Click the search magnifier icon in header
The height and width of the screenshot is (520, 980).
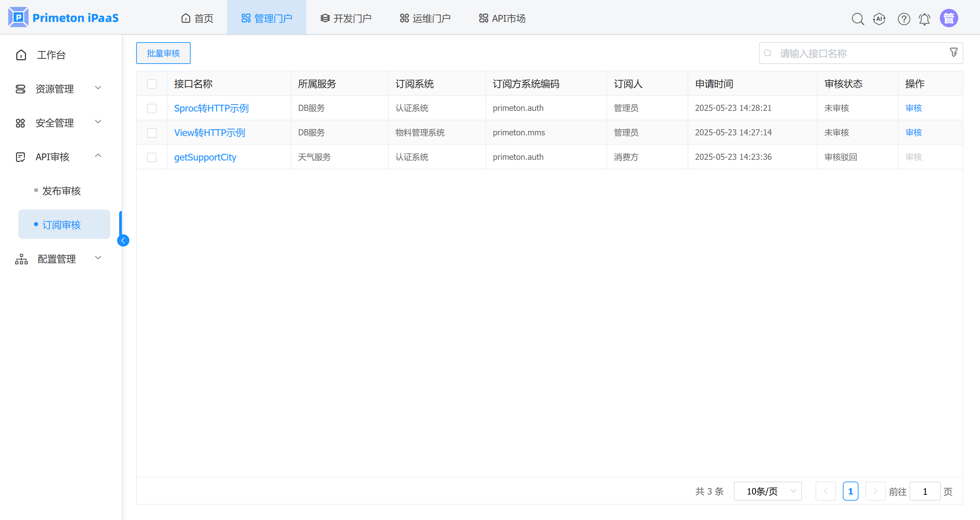pos(857,19)
